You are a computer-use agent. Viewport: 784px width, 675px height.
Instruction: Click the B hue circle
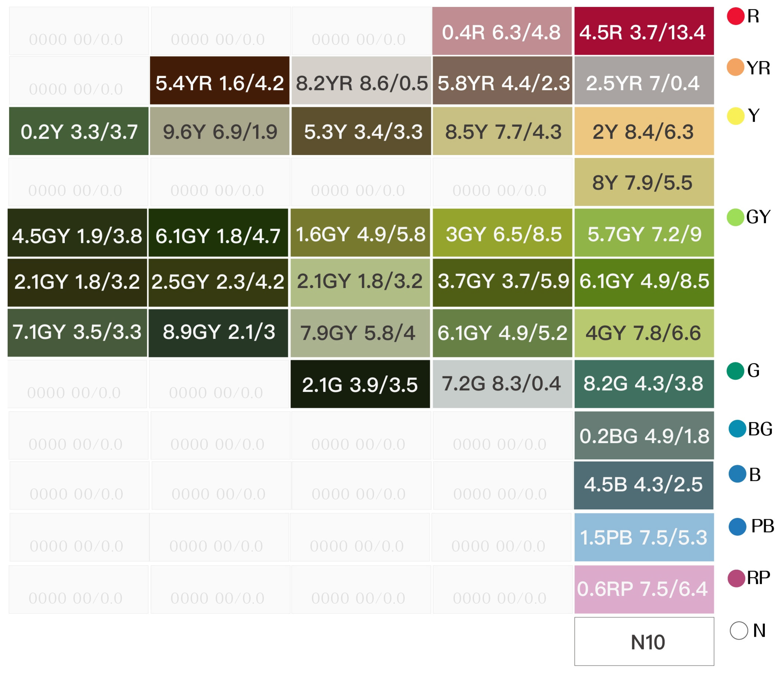pos(737,474)
